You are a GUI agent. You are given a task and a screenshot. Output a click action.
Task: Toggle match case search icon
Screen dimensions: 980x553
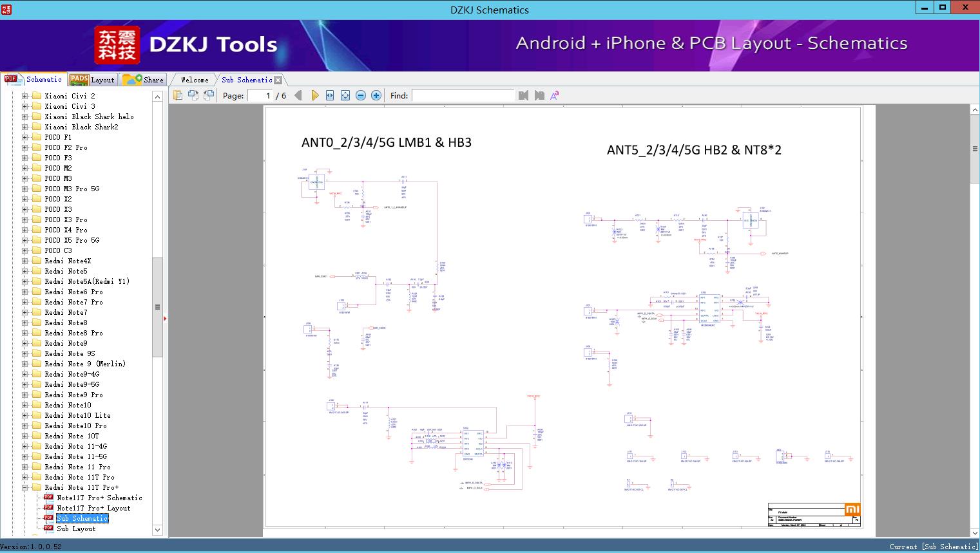pos(555,95)
